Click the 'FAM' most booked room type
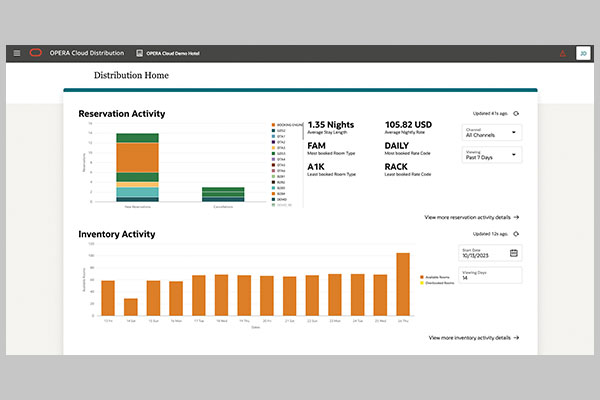This screenshot has height=400, width=600. click(316, 146)
